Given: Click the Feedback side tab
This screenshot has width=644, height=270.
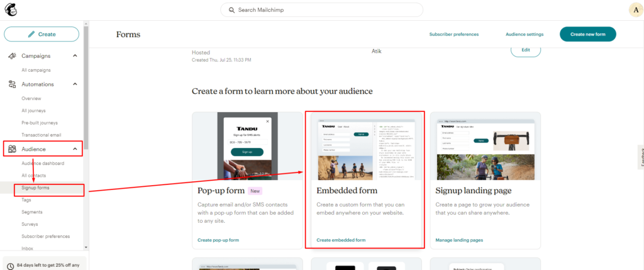Looking at the screenshot, I should click(x=641, y=157).
